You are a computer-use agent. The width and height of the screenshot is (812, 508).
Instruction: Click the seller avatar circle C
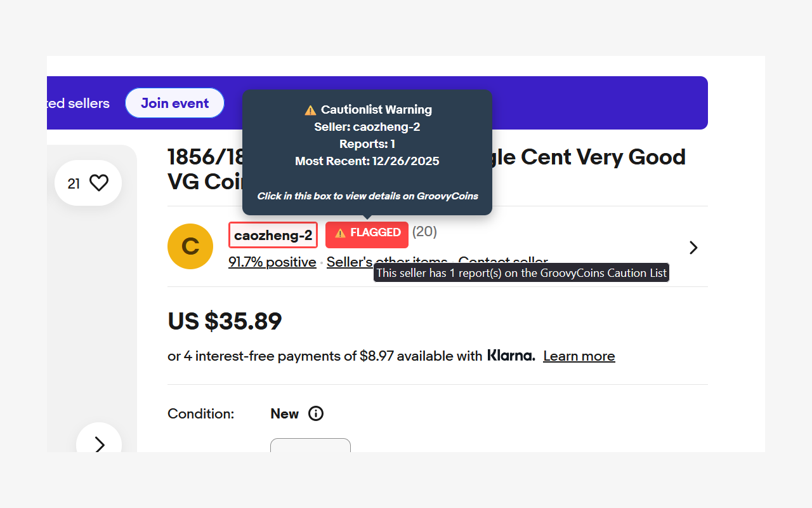point(190,246)
